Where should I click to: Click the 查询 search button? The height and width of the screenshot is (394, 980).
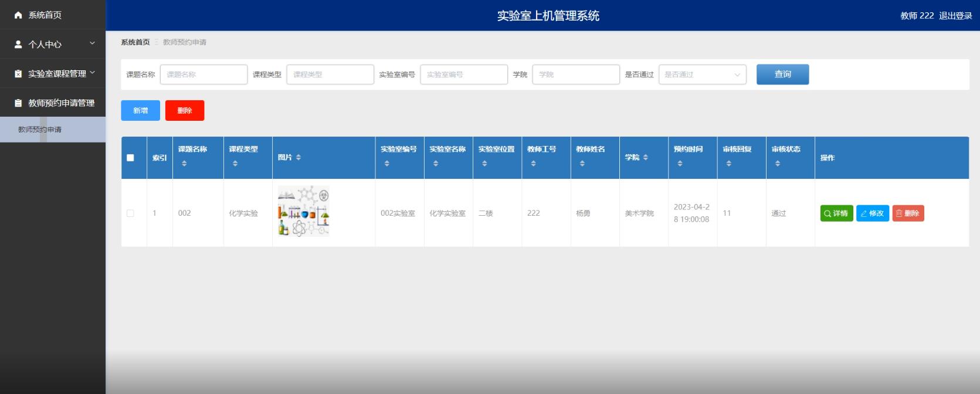pyautogui.click(x=782, y=74)
